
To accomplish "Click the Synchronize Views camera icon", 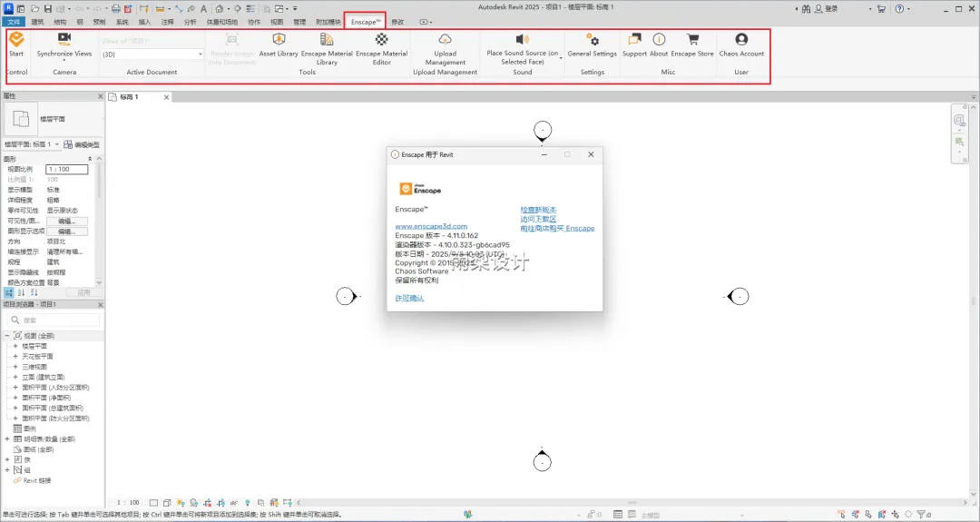I will [x=64, y=39].
